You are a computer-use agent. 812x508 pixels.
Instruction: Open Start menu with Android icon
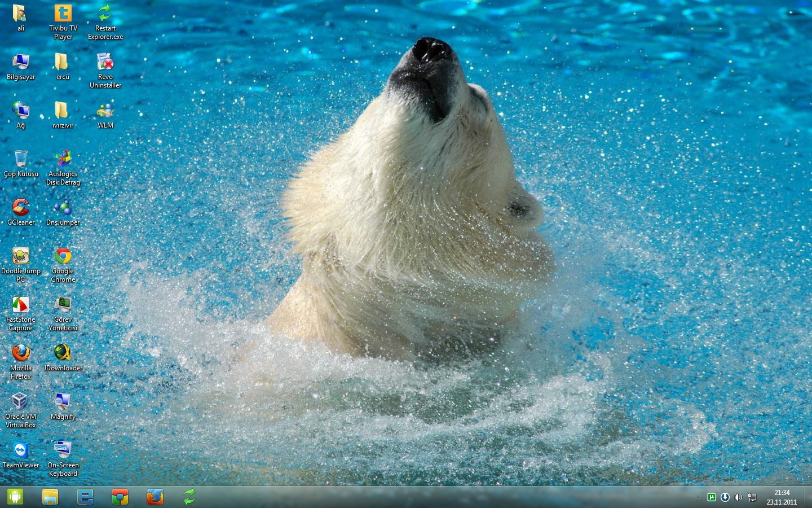pos(15,497)
